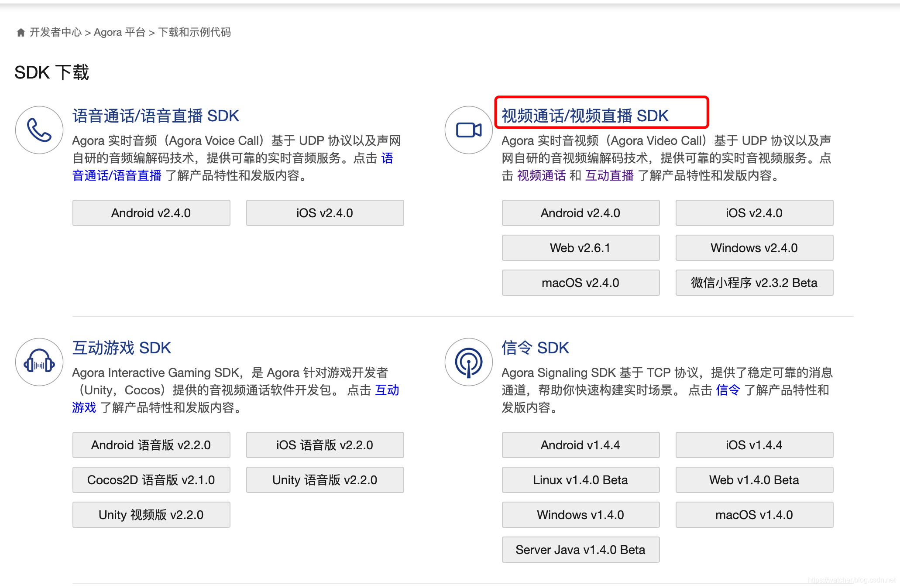Click the home icon in breadcrumb
900x588 pixels.
coord(21,33)
